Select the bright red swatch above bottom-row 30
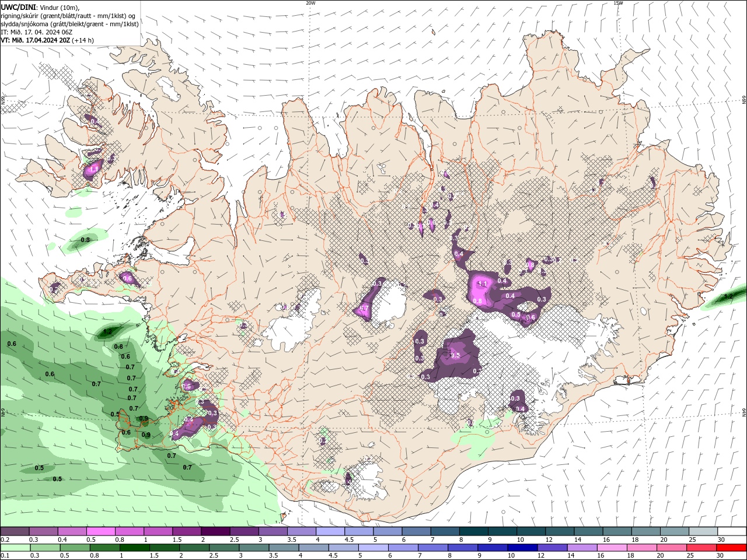 coord(731,548)
